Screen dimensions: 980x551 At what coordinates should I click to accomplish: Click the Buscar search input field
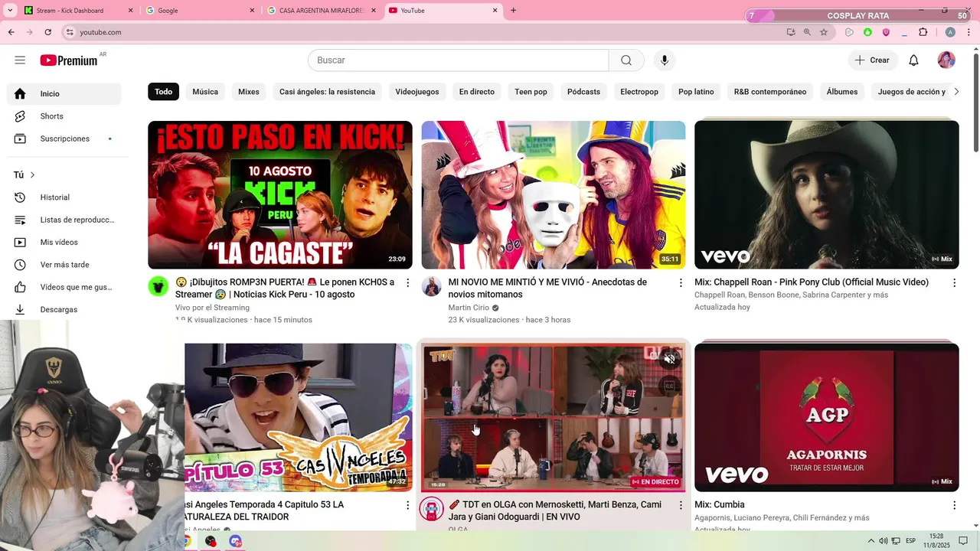click(458, 60)
